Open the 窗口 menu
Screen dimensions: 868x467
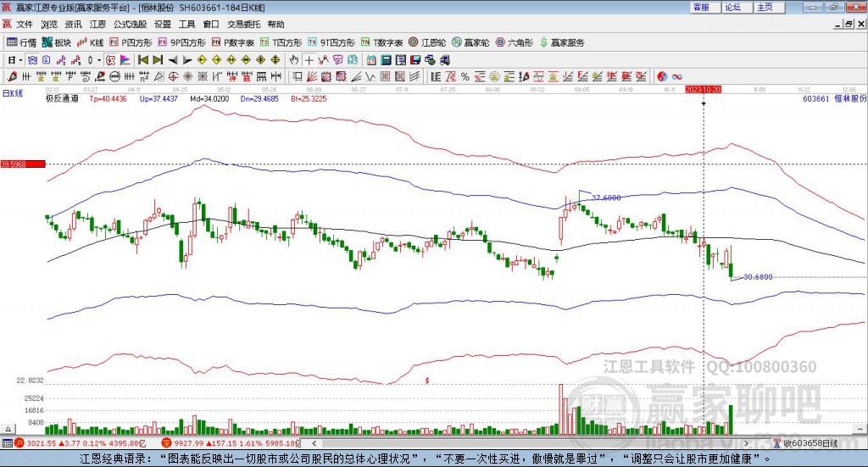pos(211,25)
